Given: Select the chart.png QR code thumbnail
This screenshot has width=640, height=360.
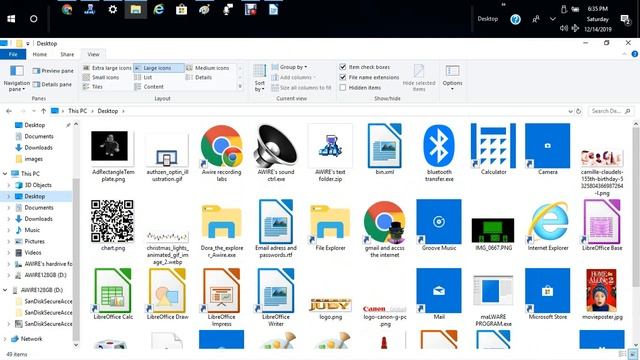Looking at the screenshot, I should 112,222.
